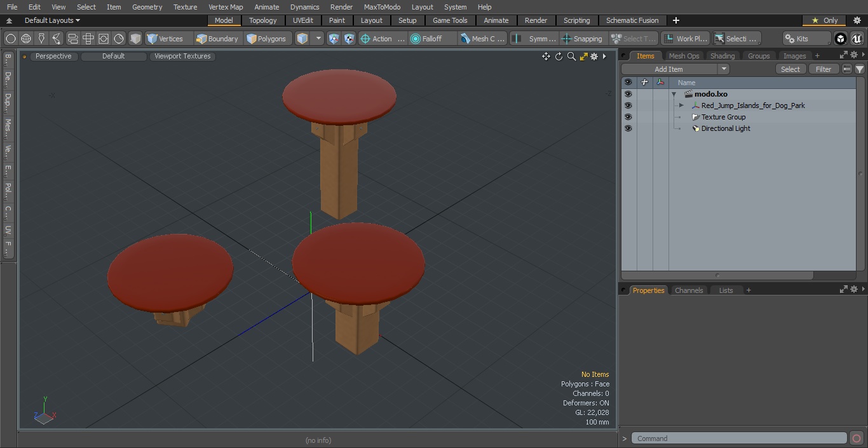Open the MaxToModo menu
The width and height of the screenshot is (868, 448).
(382, 7)
